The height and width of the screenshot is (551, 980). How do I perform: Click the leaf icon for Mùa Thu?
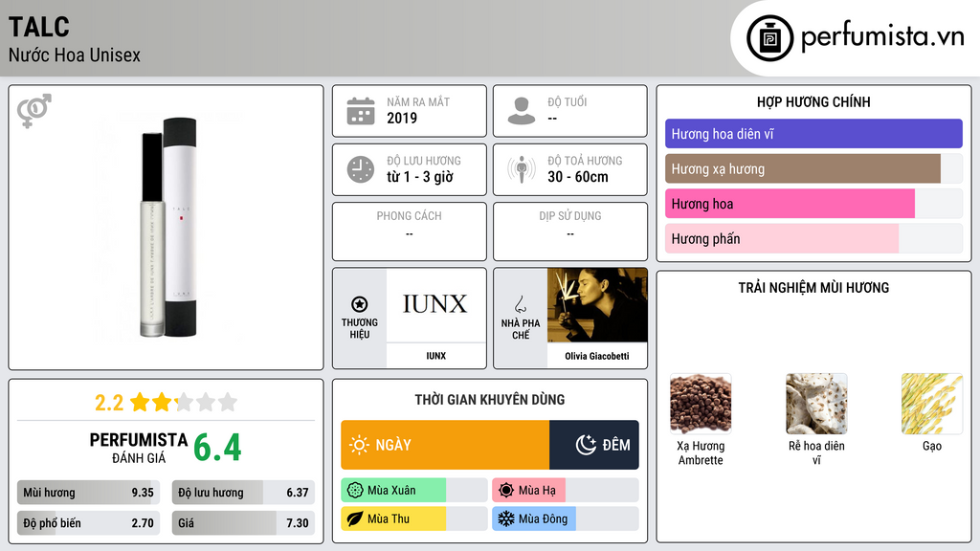tap(355, 518)
